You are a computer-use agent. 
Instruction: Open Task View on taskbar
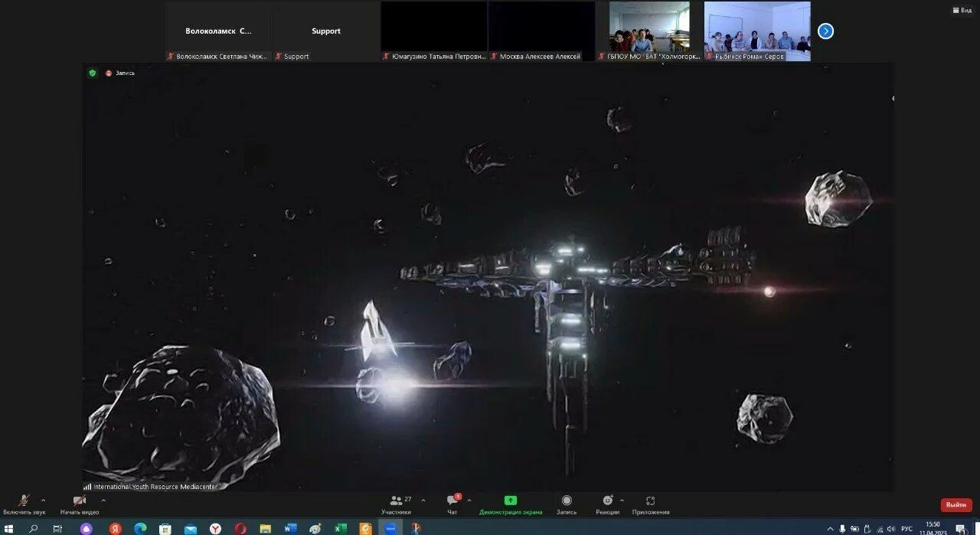(x=57, y=528)
